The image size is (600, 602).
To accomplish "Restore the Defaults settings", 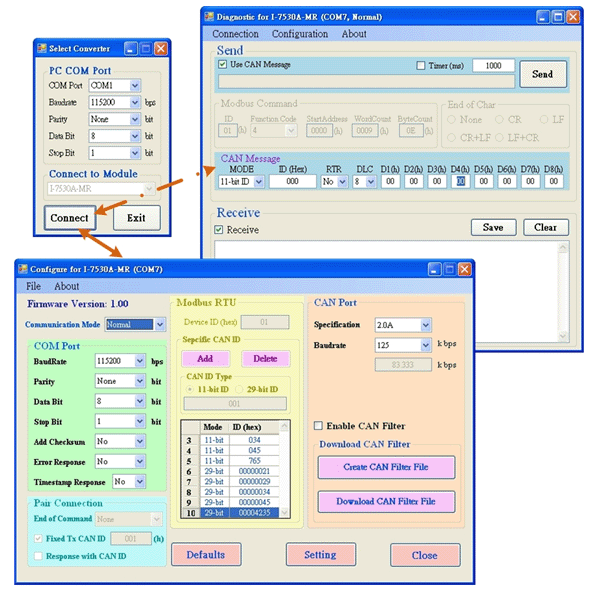I will pyautogui.click(x=206, y=555).
